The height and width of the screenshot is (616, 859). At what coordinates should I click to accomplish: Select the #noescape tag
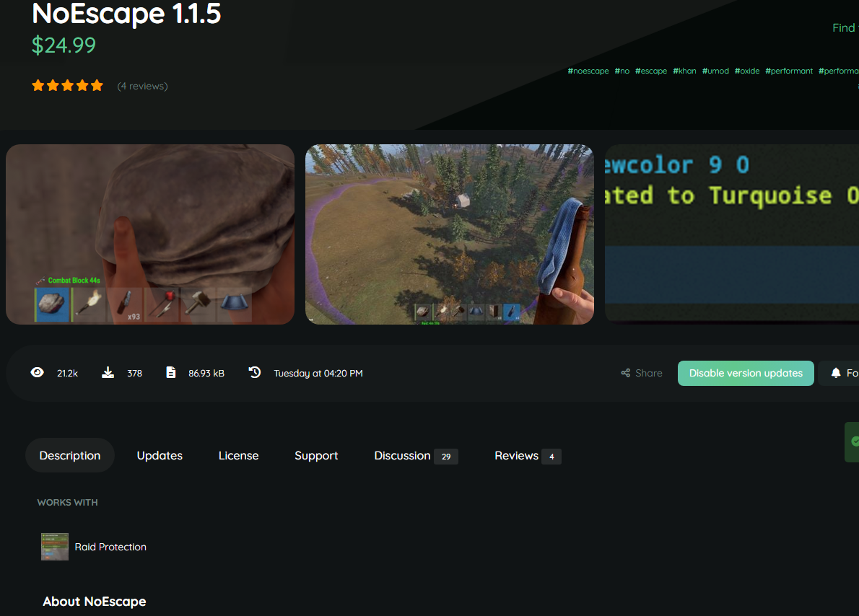pos(588,71)
